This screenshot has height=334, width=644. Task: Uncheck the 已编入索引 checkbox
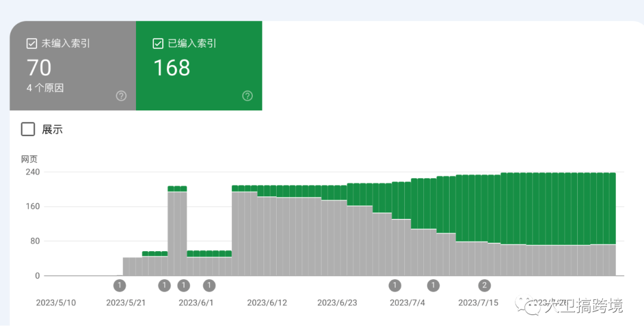[x=158, y=44]
